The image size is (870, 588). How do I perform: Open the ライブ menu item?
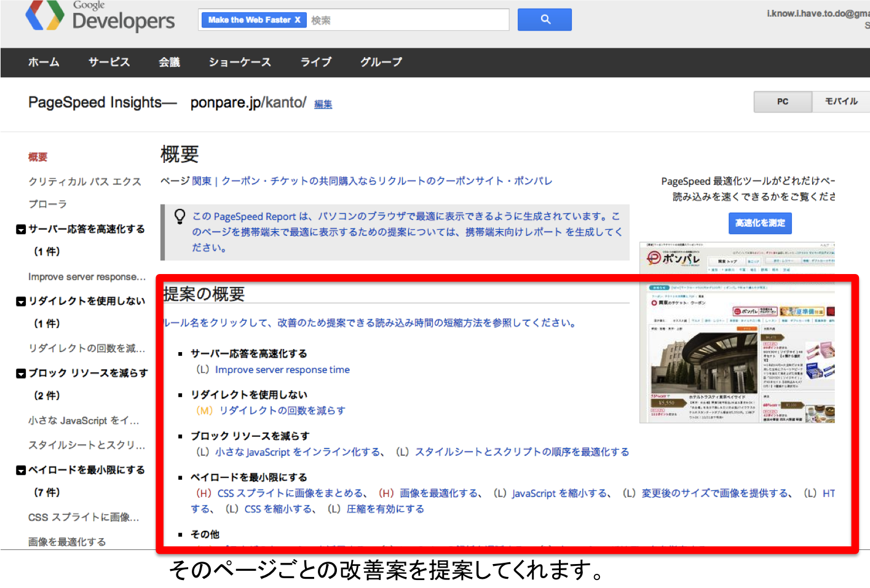pyautogui.click(x=316, y=62)
